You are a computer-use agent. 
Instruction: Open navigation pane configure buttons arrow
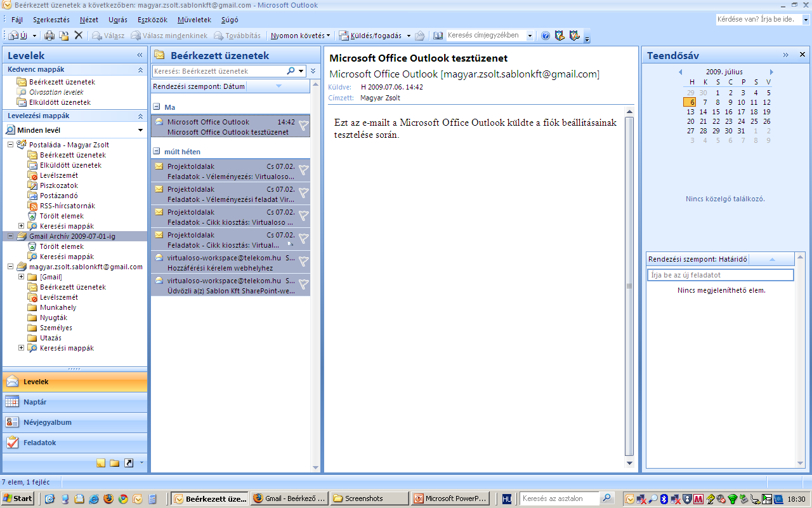click(x=141, y=463)
